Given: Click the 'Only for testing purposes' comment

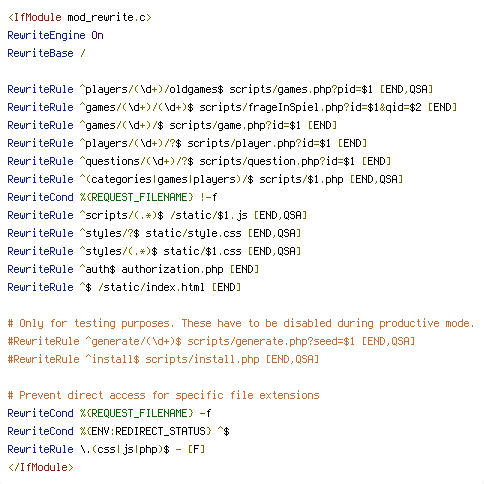Looking at the screenshot, I should pyautogui.click(x=241, y=323).
